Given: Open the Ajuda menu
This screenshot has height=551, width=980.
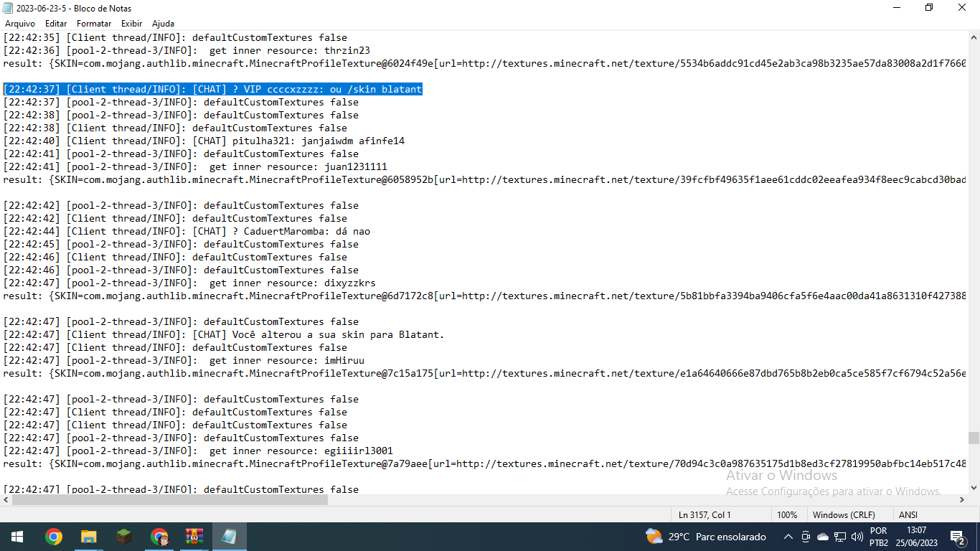Looking at the screenshot, I should (x=163, y=24).
